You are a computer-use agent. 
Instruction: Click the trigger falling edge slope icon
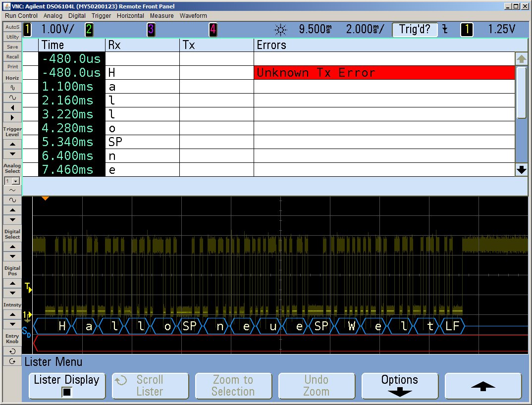445,30
